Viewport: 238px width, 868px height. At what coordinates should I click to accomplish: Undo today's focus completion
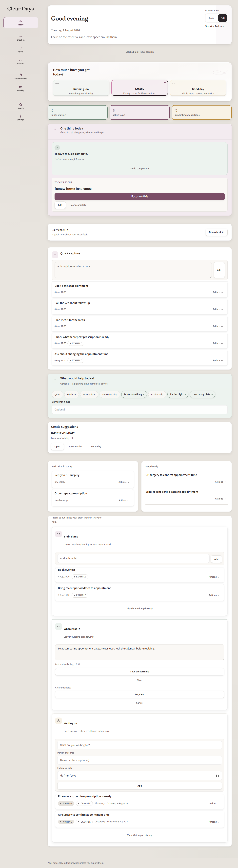[x=139, y=168]
